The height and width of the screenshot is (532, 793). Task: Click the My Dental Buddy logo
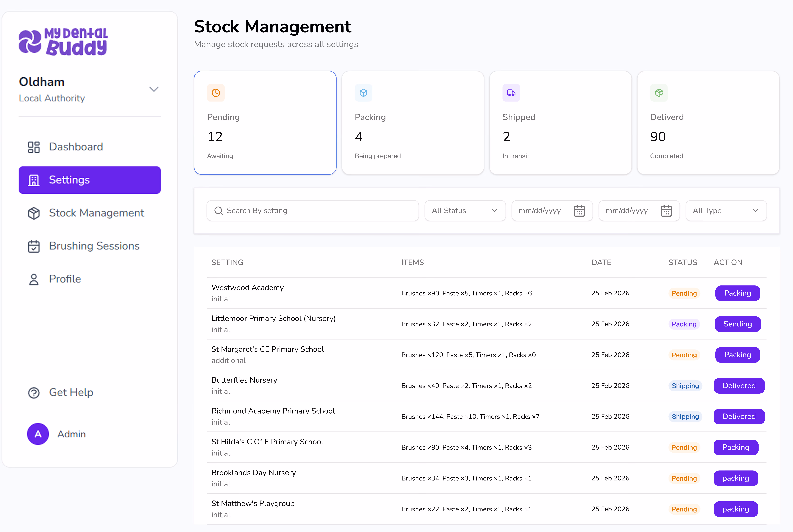click(63, 42)
